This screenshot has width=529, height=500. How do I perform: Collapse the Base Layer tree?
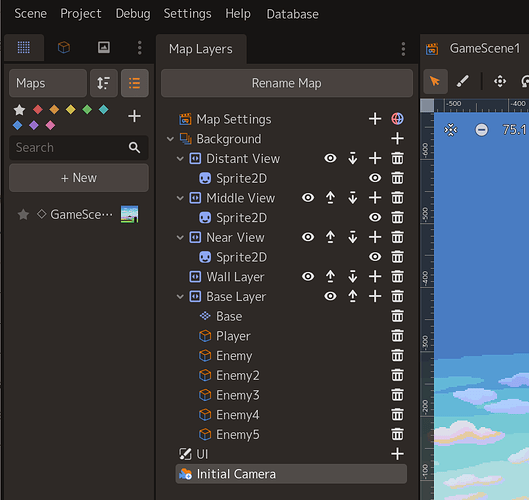[x=180, y=297]
